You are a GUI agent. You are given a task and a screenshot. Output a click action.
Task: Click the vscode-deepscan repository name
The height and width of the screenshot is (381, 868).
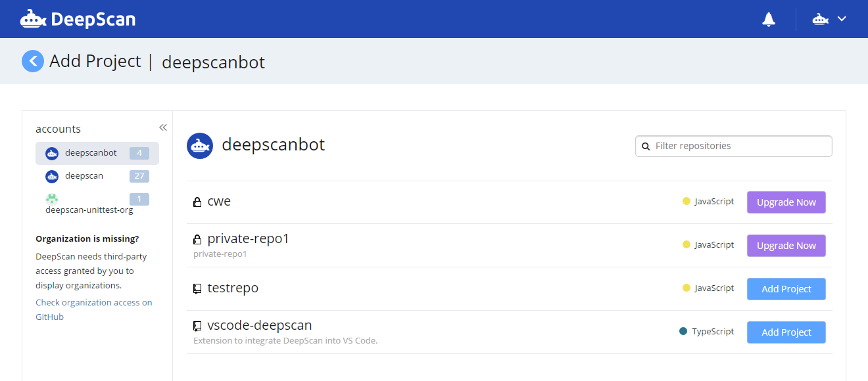[x=259, y=325]
